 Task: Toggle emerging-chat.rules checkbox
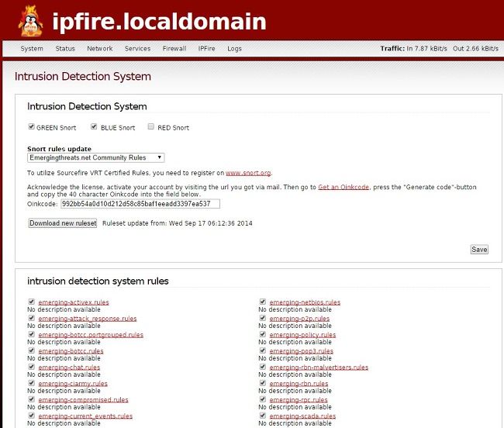tap(31, 367)
